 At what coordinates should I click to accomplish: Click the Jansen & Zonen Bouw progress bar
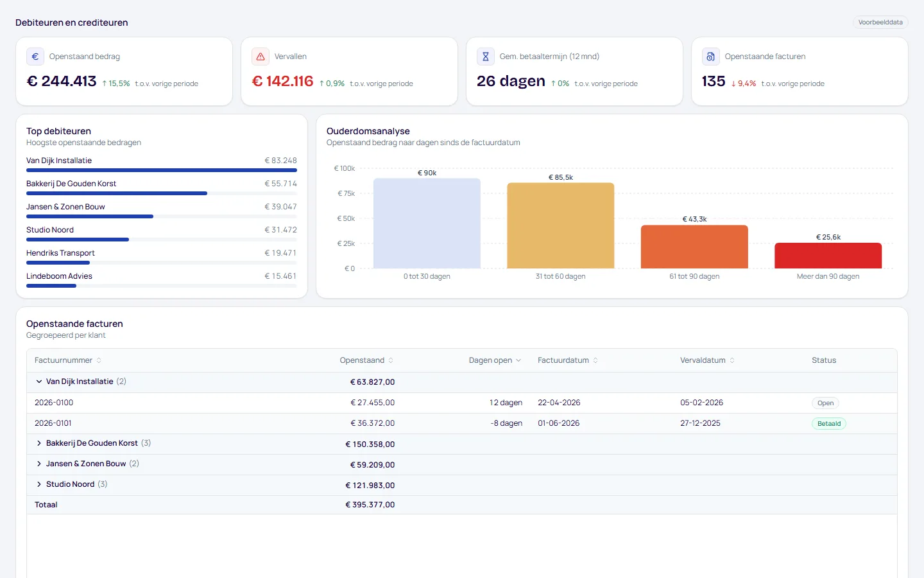(162, 216)
